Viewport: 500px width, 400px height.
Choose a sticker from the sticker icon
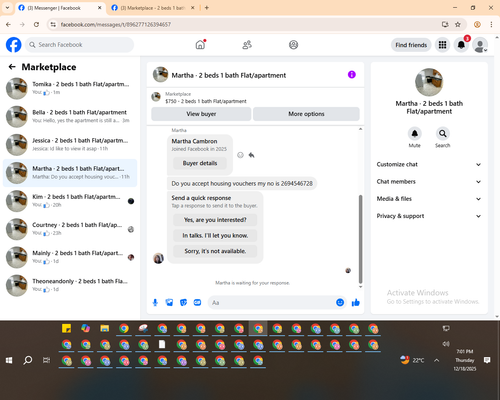point(183,302)
